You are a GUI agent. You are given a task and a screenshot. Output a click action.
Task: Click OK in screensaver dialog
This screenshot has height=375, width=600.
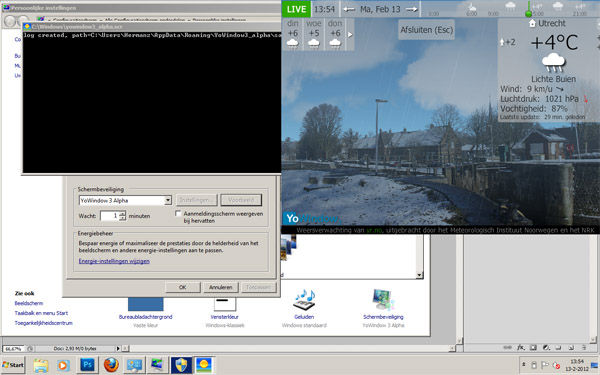(183, 287)
